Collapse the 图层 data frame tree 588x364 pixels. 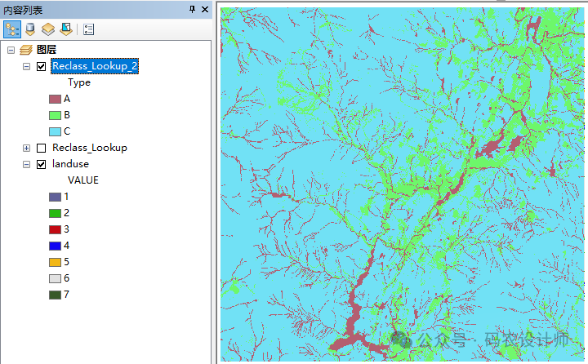point(11,50)
